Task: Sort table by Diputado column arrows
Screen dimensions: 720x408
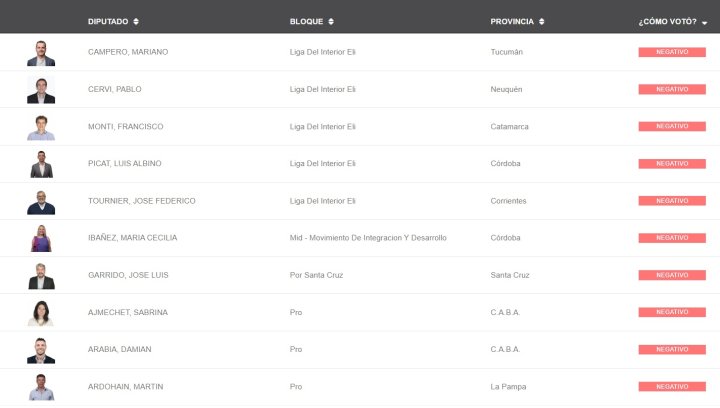Action: point(136,22)
